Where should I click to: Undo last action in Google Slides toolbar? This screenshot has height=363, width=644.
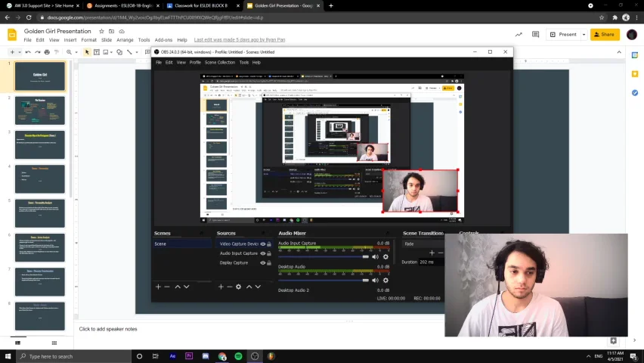[28, 52]
